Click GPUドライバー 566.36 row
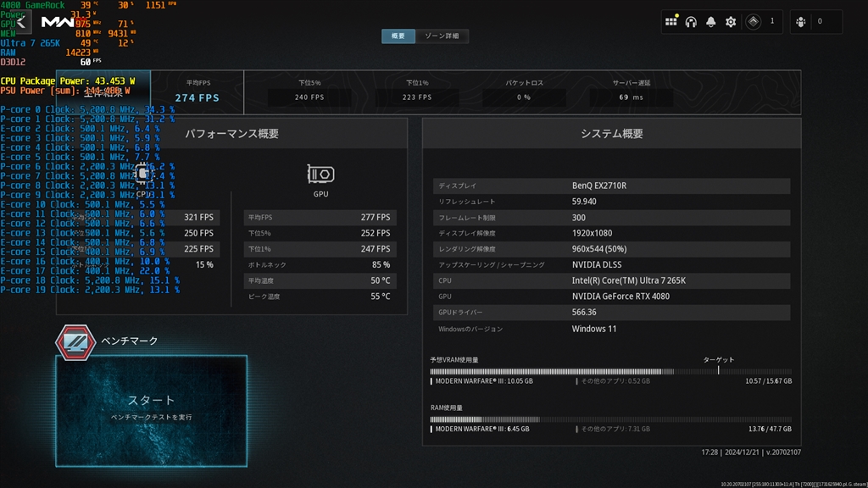 click(x=612, y=312)
